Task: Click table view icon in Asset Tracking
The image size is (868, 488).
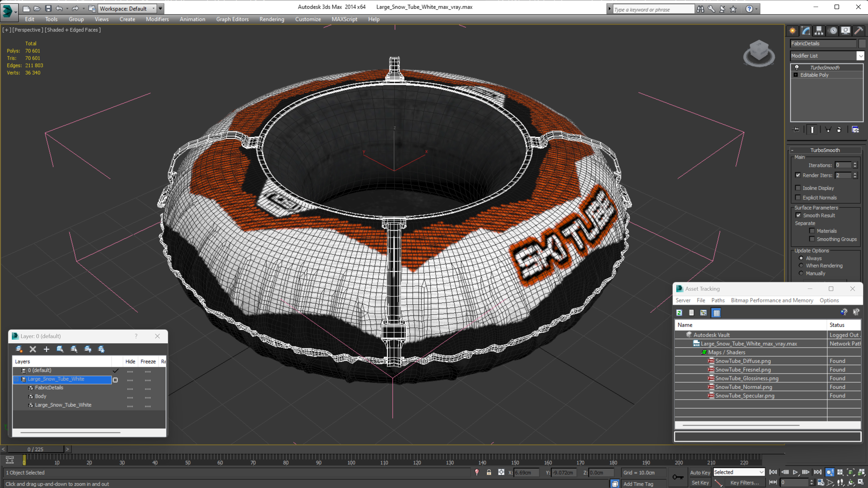Action: [716, 313]
